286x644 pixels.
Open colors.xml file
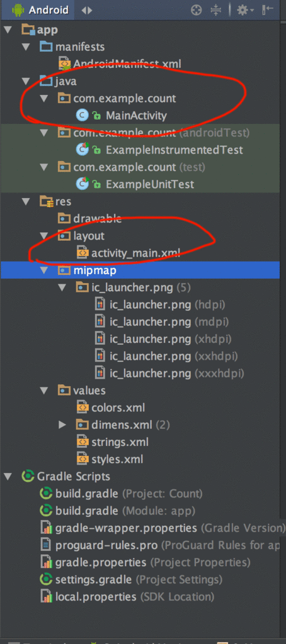[118, 408]
